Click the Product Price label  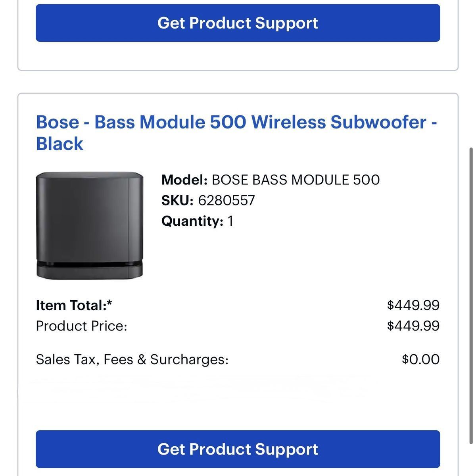tap(81, 326)
